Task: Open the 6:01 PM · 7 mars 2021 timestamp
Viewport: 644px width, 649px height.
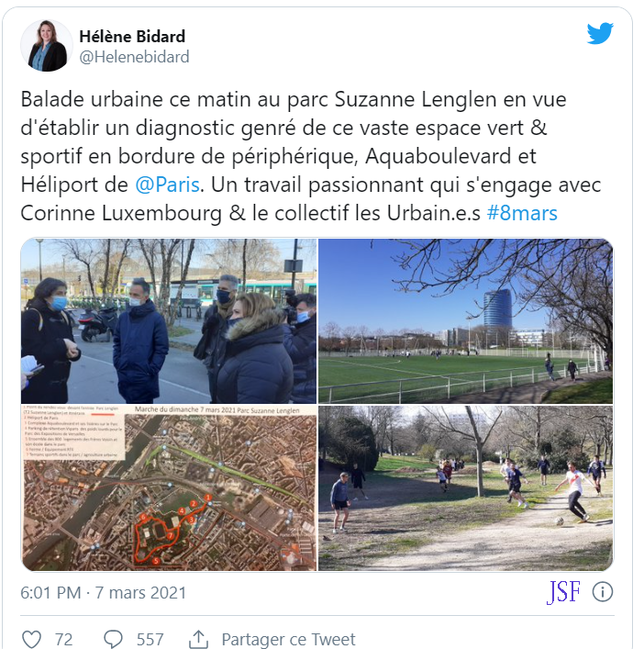Action: click(x=104, y=593)
